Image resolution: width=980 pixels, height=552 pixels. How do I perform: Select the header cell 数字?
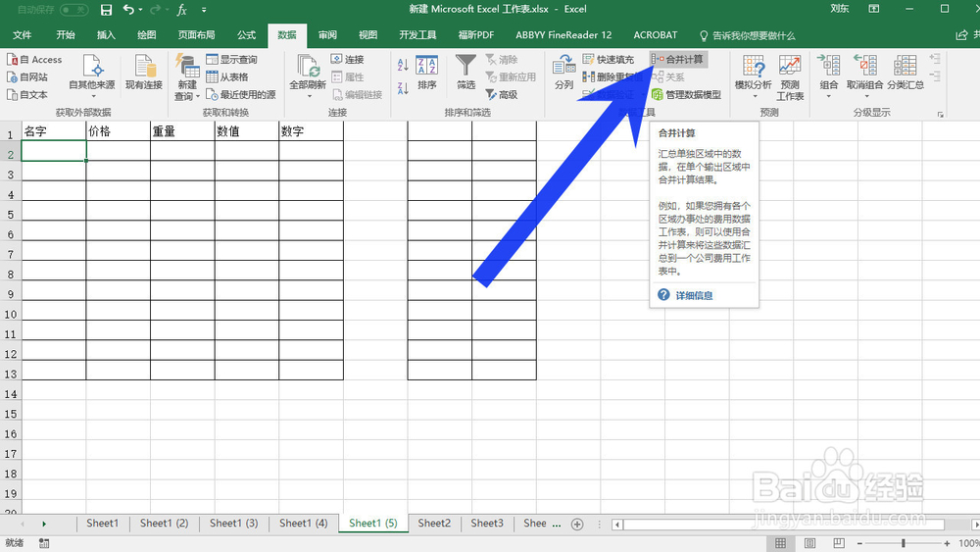[312, 131]
